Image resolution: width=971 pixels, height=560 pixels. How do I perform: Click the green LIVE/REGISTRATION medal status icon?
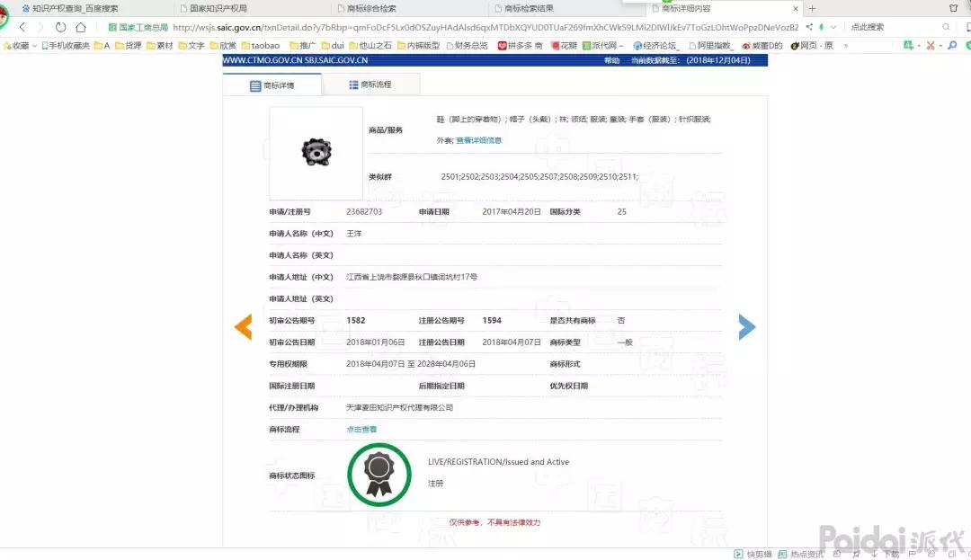[x=379, y=473]
